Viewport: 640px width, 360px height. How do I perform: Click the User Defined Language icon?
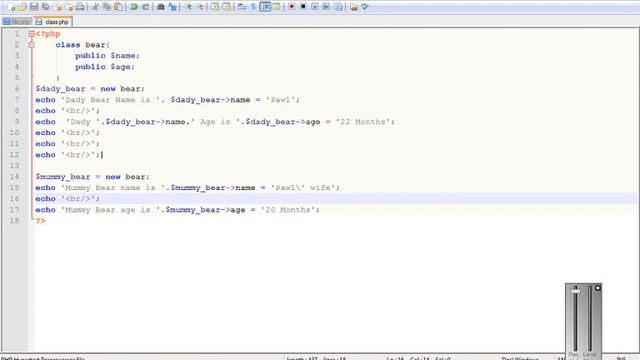pos(276,7)
